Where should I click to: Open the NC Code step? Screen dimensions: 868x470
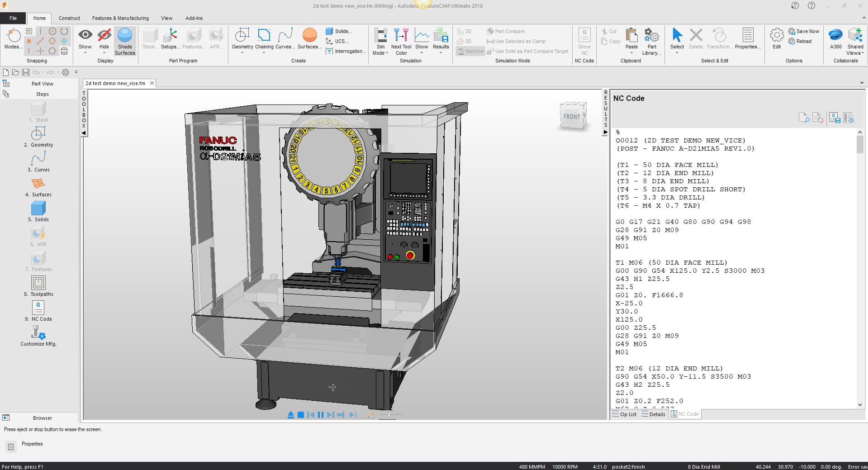point(38,311)
